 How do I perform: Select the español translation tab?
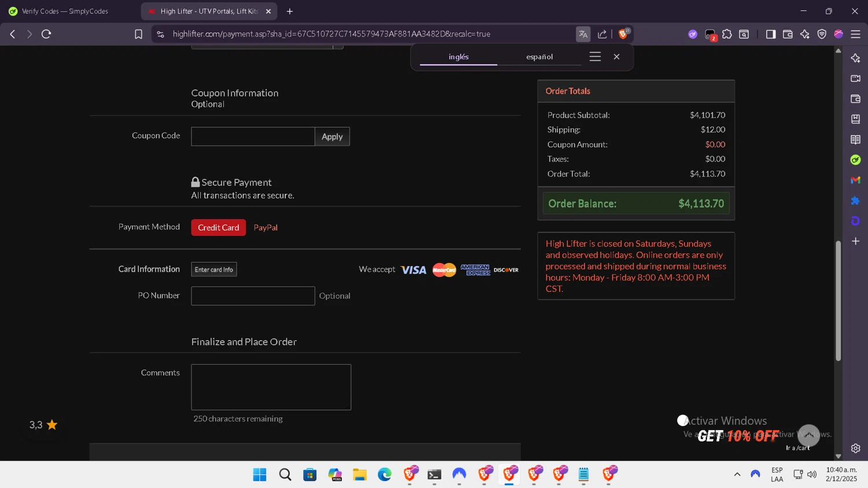539,57
